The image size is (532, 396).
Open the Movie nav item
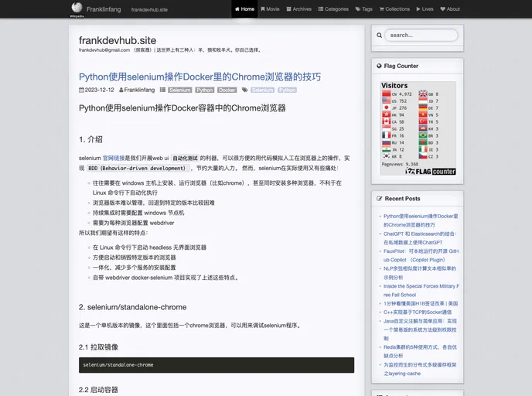(x=270, y=9)
